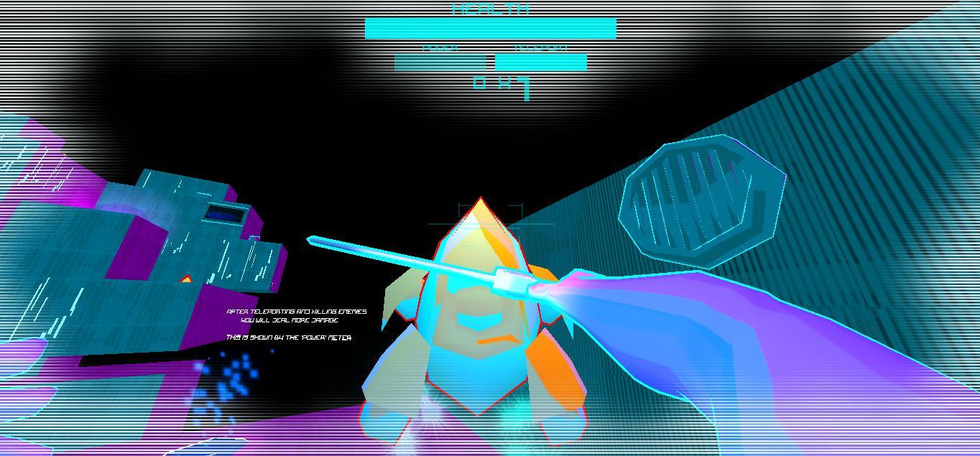Click the POWER label above the meter
This screenshot has width=980, height=456.
click(440, 48)
